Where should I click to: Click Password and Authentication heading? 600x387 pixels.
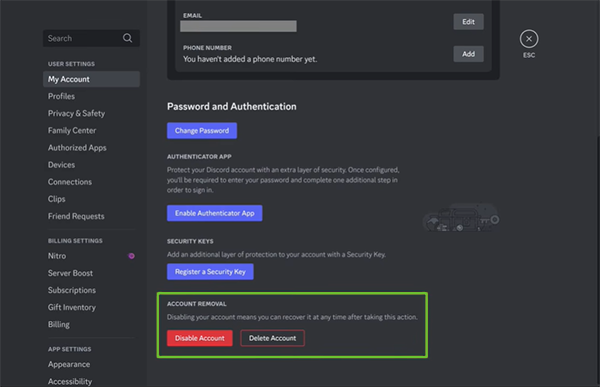click(x=232, y=106)
